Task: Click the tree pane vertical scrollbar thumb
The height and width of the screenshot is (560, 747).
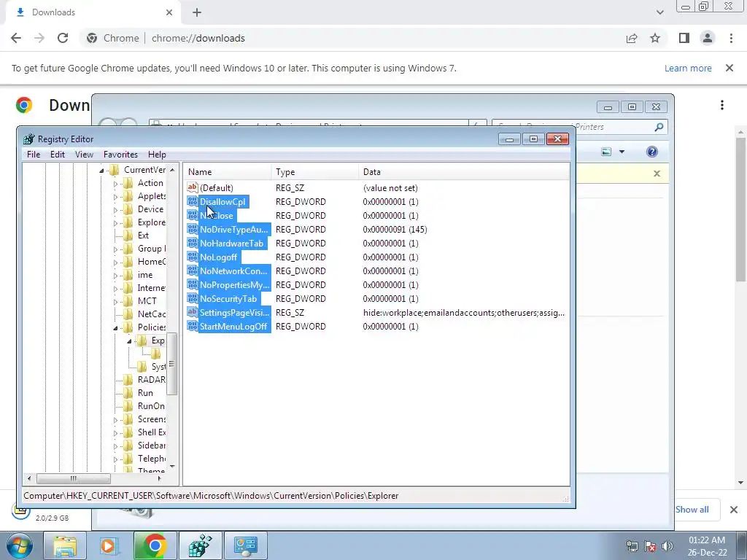Action: click(172, 365)
